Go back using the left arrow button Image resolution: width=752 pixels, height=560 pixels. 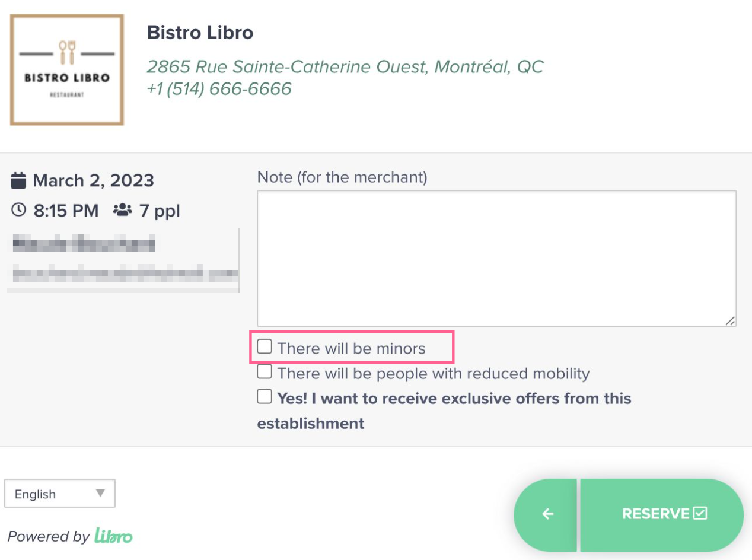click(547, 514)
